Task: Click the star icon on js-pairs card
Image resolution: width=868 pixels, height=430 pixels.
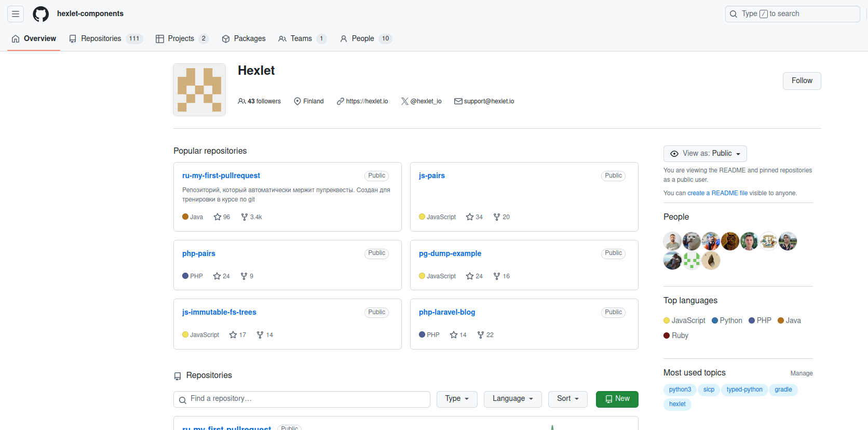Action: click(470, 217)
